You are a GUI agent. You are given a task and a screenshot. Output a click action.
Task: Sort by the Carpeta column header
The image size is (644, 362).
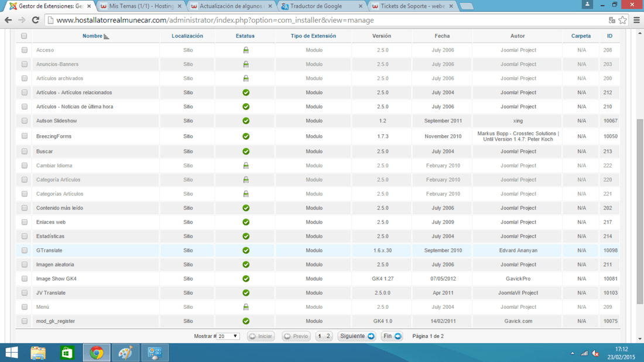tap(581, 36)
